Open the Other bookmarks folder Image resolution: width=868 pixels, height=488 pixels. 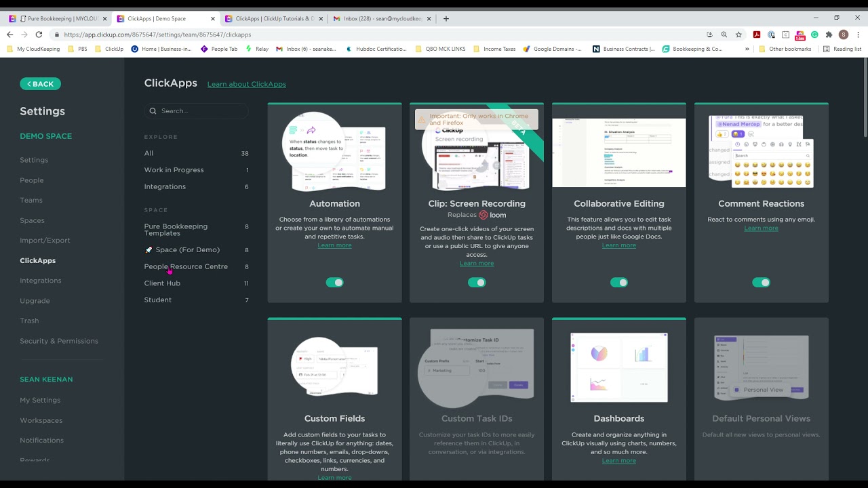point(785,49)
